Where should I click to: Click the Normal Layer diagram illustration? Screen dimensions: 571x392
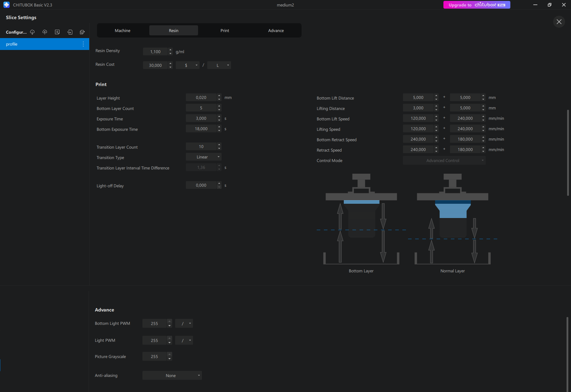(x=453, y=219)
